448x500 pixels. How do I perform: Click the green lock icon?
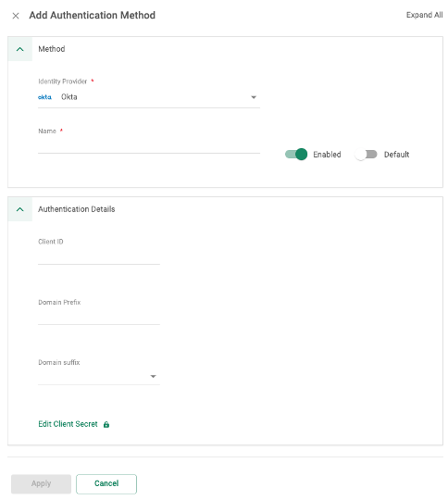(x=106, y=424)
